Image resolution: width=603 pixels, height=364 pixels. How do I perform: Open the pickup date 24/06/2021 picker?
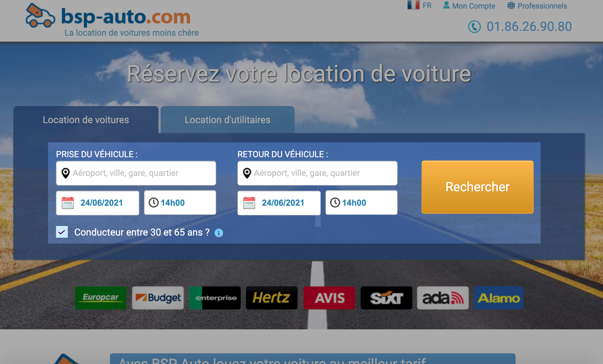pyautogui.click(x=101, y=203)
